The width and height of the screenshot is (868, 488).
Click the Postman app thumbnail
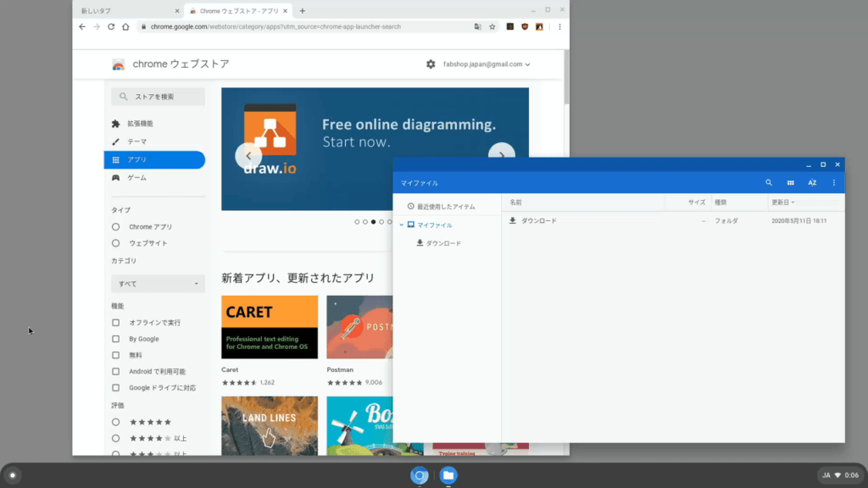click(359, 327)
